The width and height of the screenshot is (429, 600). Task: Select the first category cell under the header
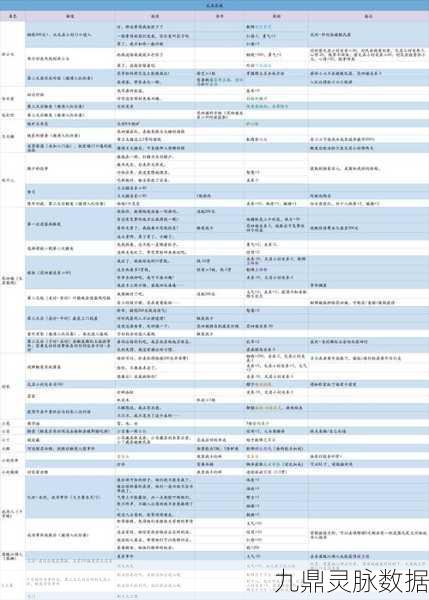tap(13, 54)
